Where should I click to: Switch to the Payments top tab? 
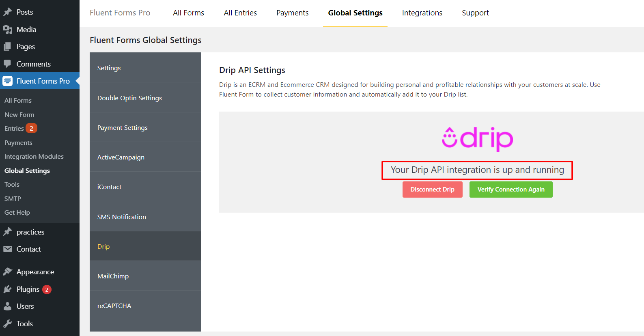pyautogui.click(x=293, y=13)
